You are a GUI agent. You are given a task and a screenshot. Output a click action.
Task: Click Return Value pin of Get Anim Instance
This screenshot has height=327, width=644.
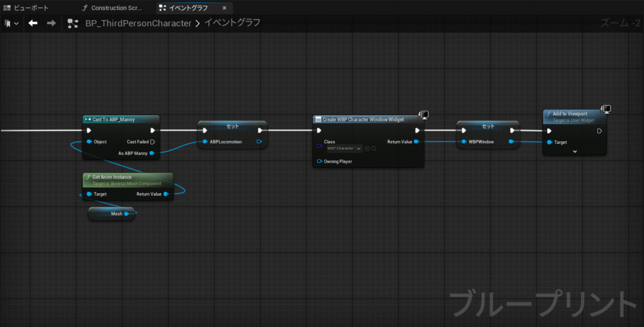pyautogui.click(x=165, y=194)
